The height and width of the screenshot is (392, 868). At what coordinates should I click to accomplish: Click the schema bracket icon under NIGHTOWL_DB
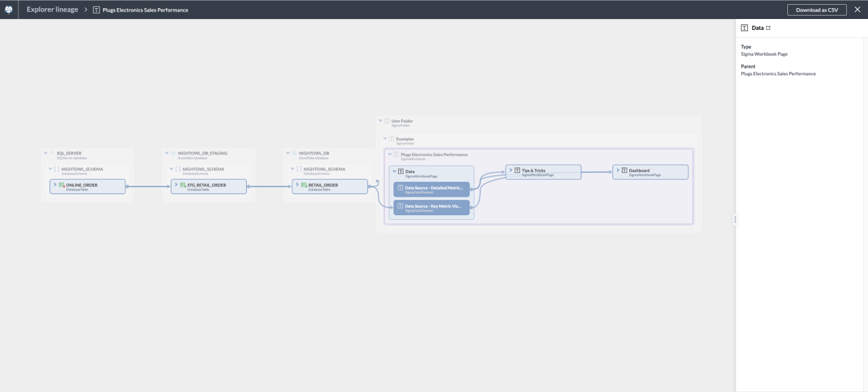pyautogui.click(x=299, y=169)
